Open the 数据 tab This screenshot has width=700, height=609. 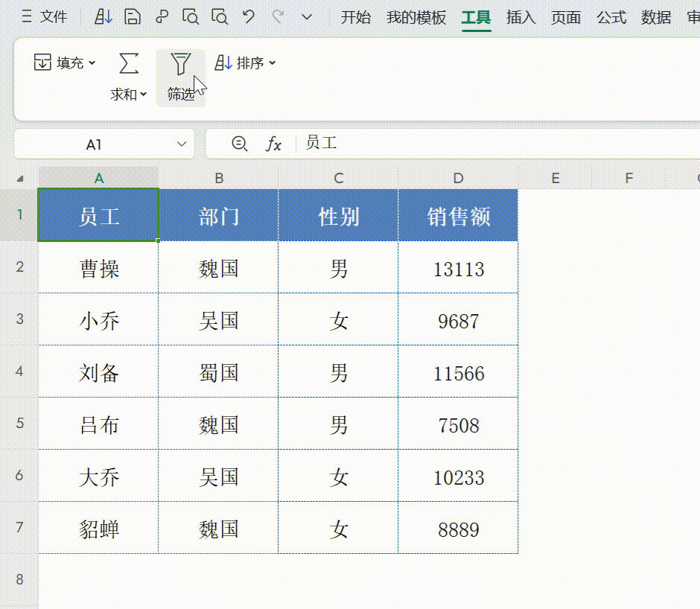tap(656, 17)
